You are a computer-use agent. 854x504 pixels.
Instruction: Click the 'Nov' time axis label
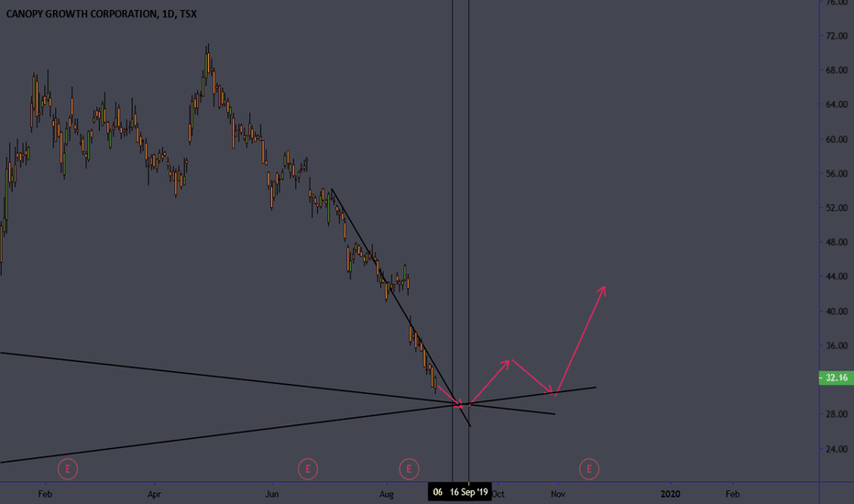[558, 494]
